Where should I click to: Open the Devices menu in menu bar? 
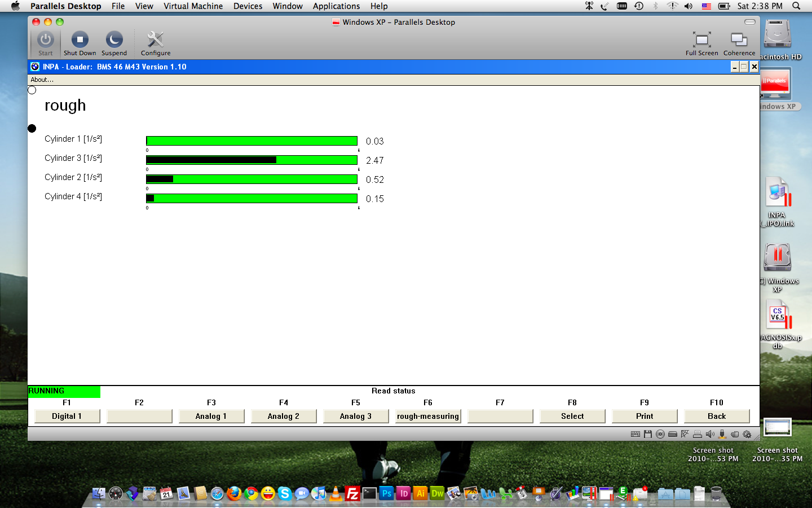coord(248,6)
